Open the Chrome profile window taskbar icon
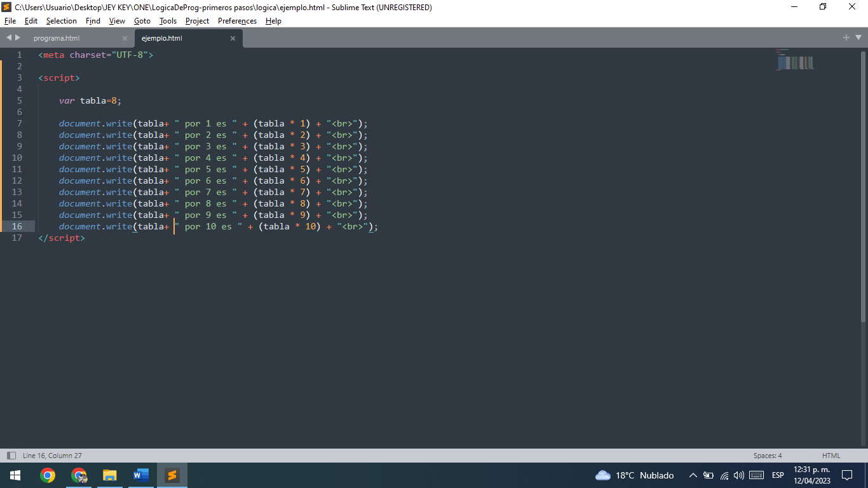 coord(79,475)
